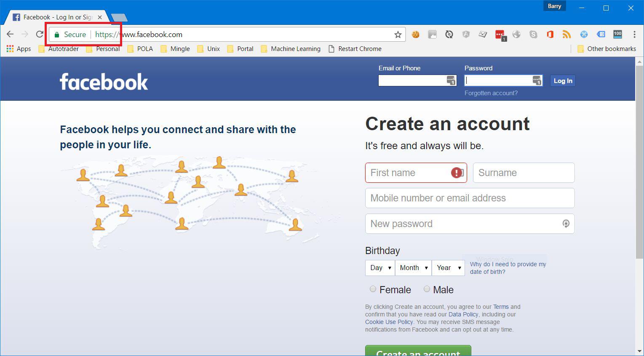Click the white facebook logo
This screenshot has width=644, height=356.
point(104,81)
